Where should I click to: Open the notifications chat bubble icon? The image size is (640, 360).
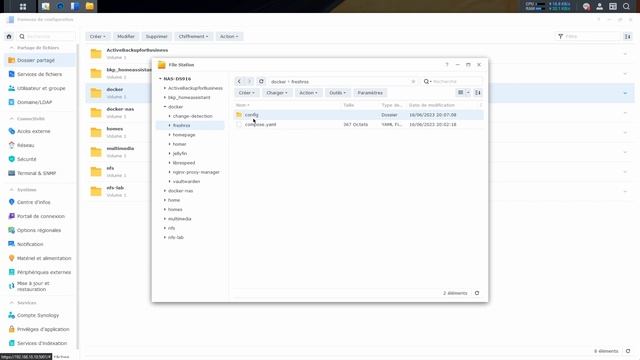pyautogui.click(x=586, y=7)
